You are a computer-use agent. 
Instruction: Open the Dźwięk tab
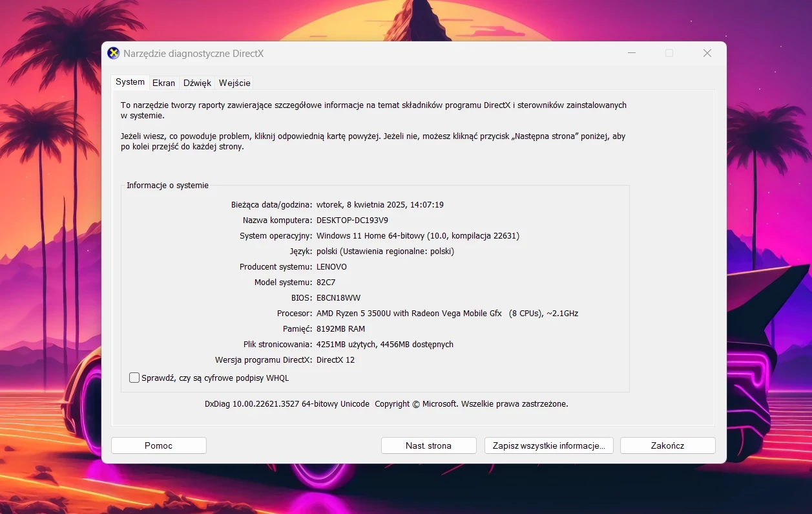(x=197, y=83)
